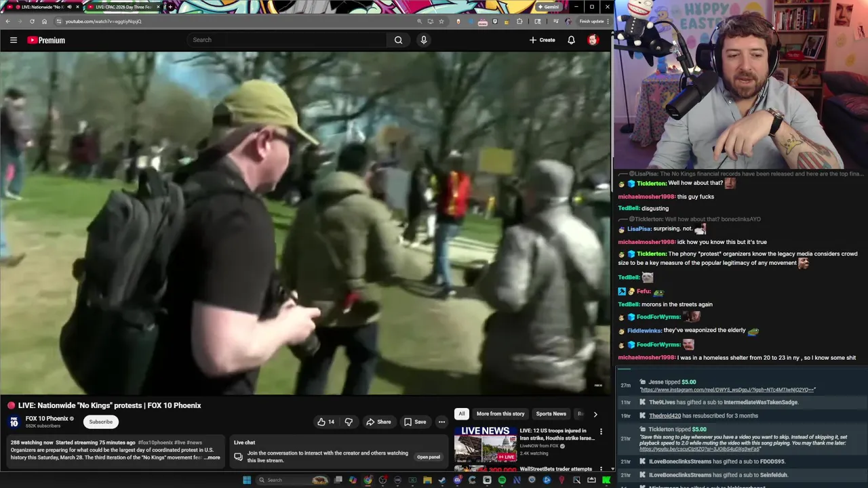The height and width of the screenshot is (488, 868).
Task: Open the live chat panel
Action: [429, 457]
